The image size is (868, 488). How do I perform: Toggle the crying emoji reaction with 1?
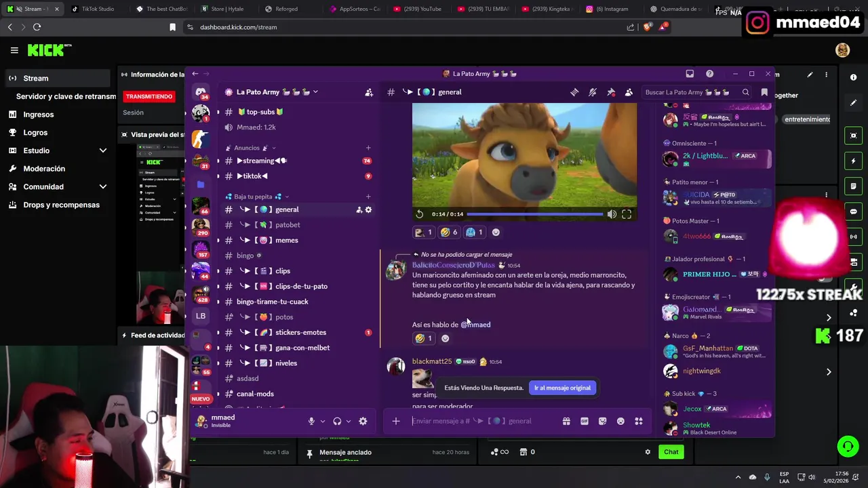point(474,232)
